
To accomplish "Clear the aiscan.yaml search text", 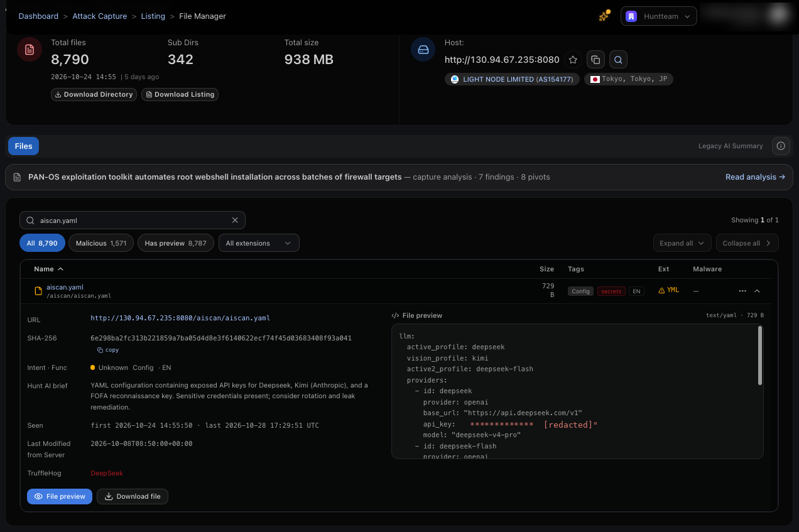I will 235,220.
